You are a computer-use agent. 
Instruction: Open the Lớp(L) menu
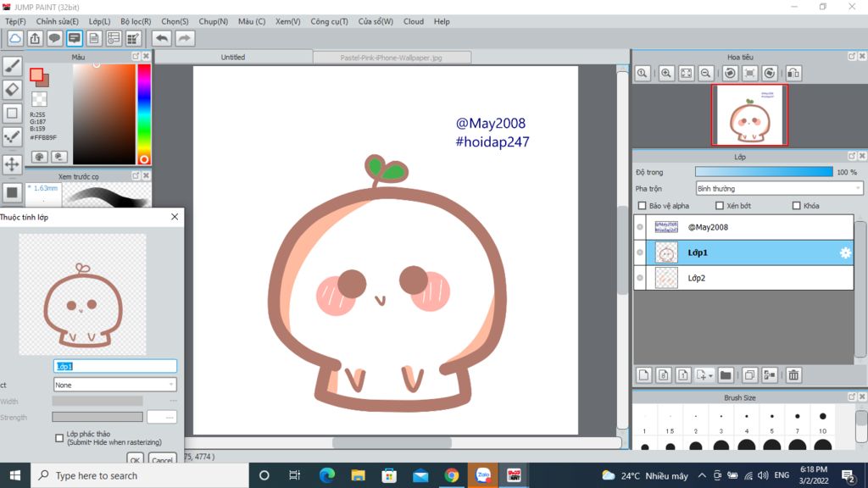click(x=100, y=21)
